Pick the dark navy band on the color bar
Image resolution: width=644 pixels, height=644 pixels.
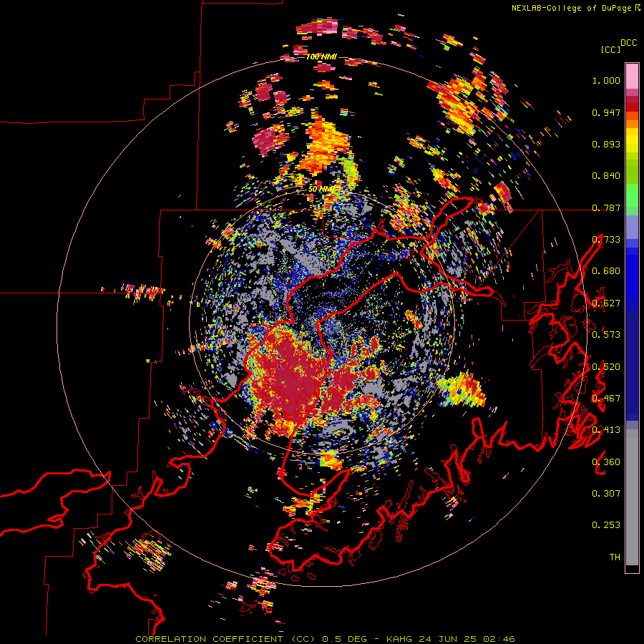(632, 366)
